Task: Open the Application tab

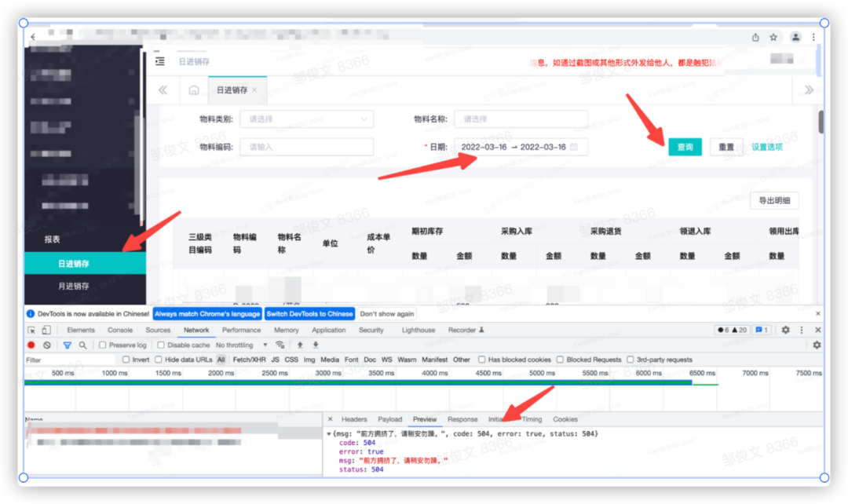Action: click(x=329, y=330)
